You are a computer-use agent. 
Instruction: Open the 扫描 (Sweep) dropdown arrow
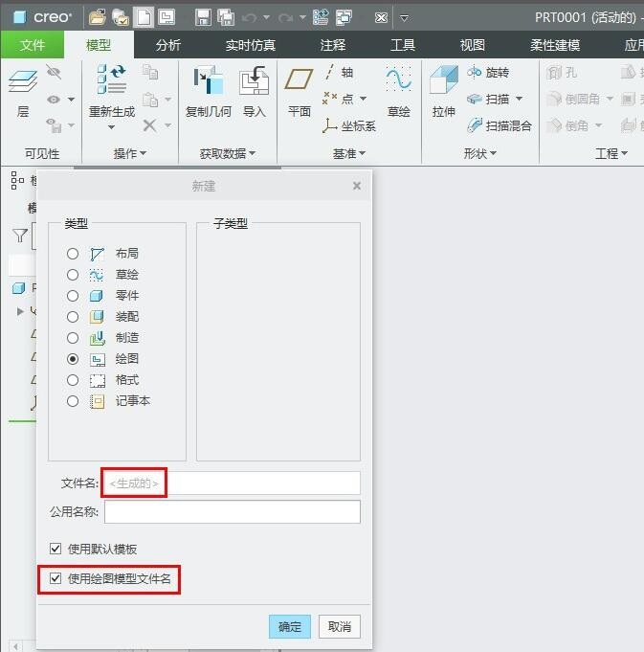[519, 100]
